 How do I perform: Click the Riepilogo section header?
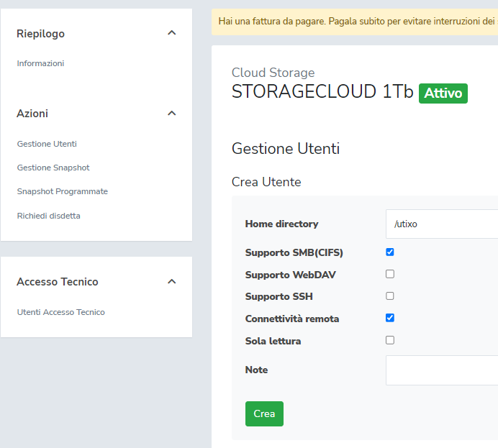[40, 34]
